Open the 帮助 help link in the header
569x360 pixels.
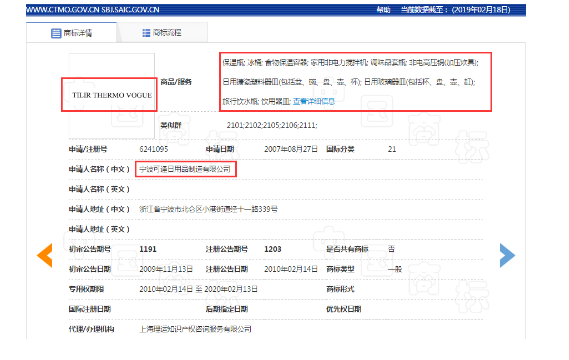pyautogui.click(x=383, y=10)
